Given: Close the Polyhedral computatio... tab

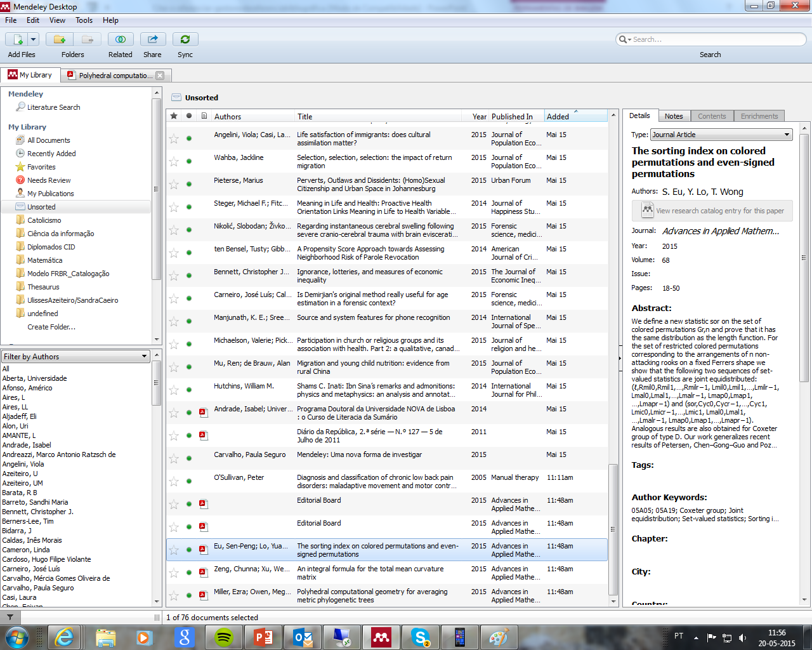Looking at the screenshot, I should [x=160, y=76].
